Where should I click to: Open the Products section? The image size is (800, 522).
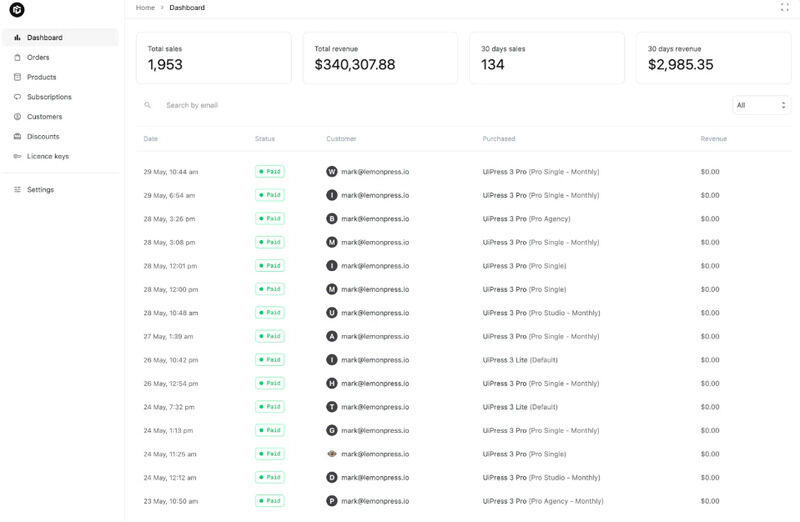(x=60, y=77)
